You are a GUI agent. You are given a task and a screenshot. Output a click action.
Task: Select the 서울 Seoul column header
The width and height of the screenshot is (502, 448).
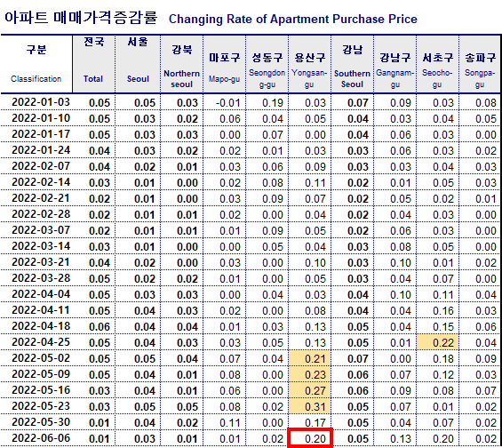coord(138,64)
